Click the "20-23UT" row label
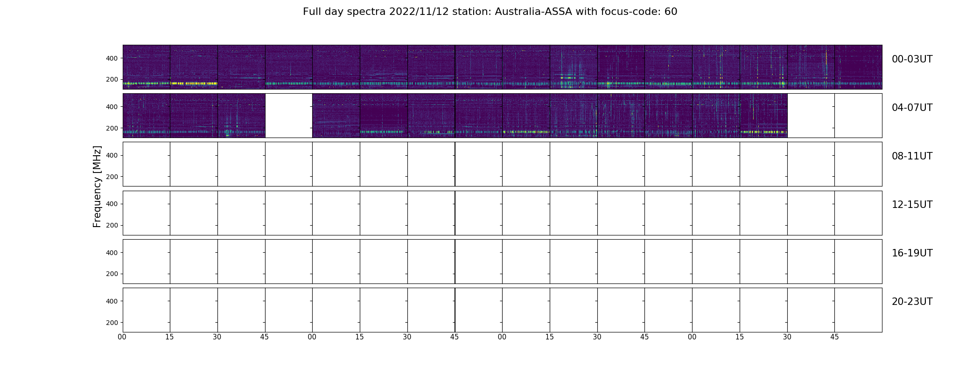Viewport: 980px width, 373px height. pos(912,302)
